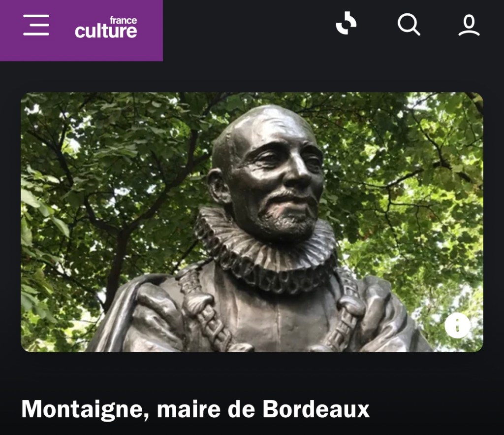The image size is (504, 435).
Task: Open the 'Montaigne, maire de Bordeaux' headline
Action: pyautogui.click(x=195, y=409)
